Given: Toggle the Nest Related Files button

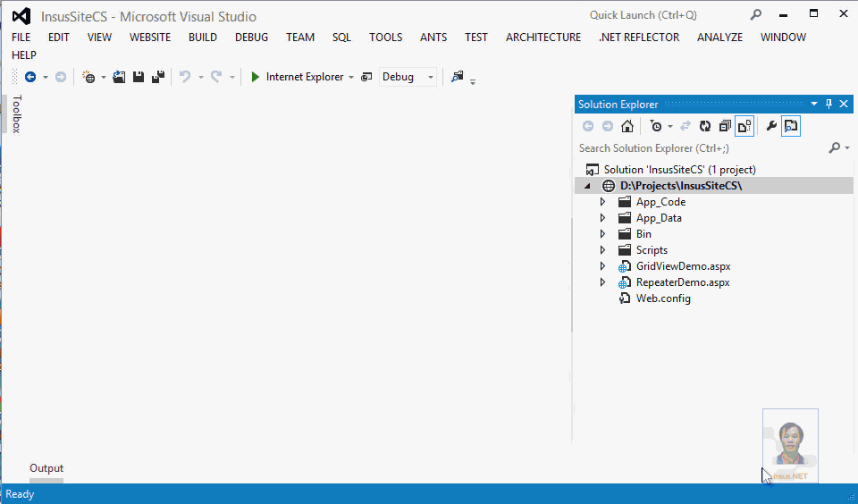Looking at the screenshot, I should click(x=744, y=126).
